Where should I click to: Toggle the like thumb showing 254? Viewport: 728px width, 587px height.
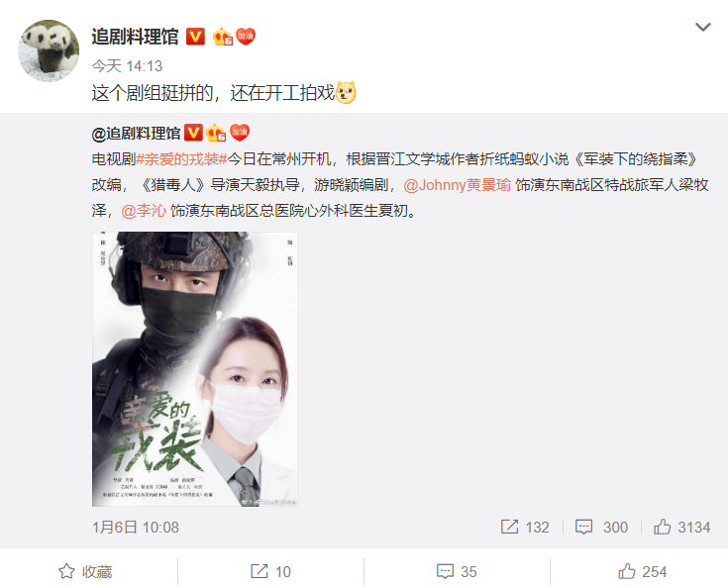643,572
